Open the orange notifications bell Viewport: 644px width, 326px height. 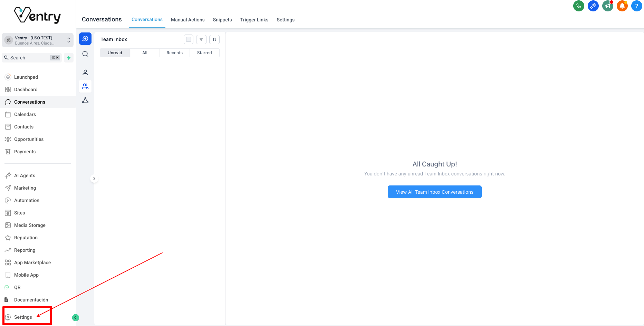(622, 6)
